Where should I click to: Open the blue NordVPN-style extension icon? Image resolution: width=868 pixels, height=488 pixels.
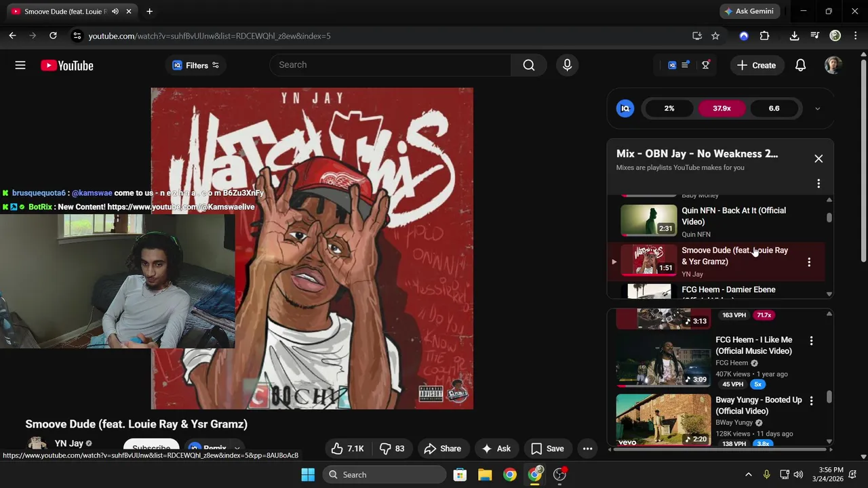click(x=744, y=36)
